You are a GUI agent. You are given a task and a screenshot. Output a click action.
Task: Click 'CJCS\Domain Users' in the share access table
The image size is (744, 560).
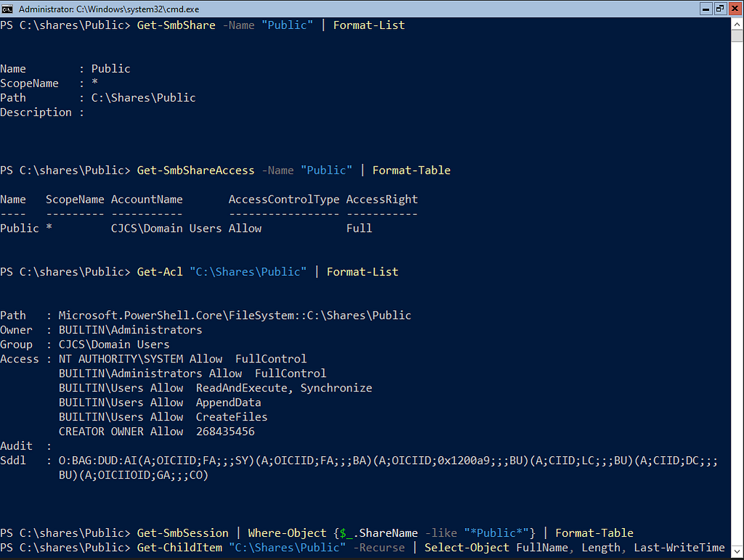(x=166, y=228)
